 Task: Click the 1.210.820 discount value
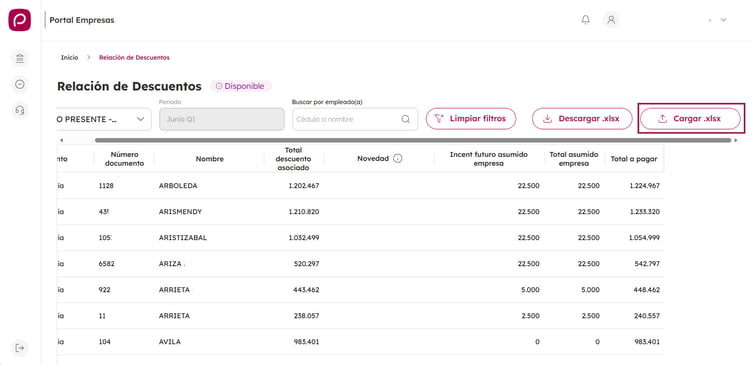[x=304, y=212]
